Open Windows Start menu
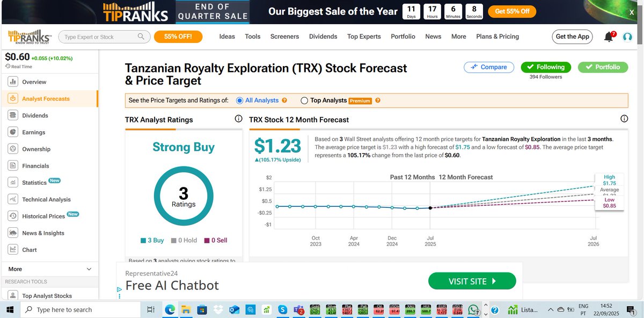This screenshot has width=644, height=318. point(10,309)
